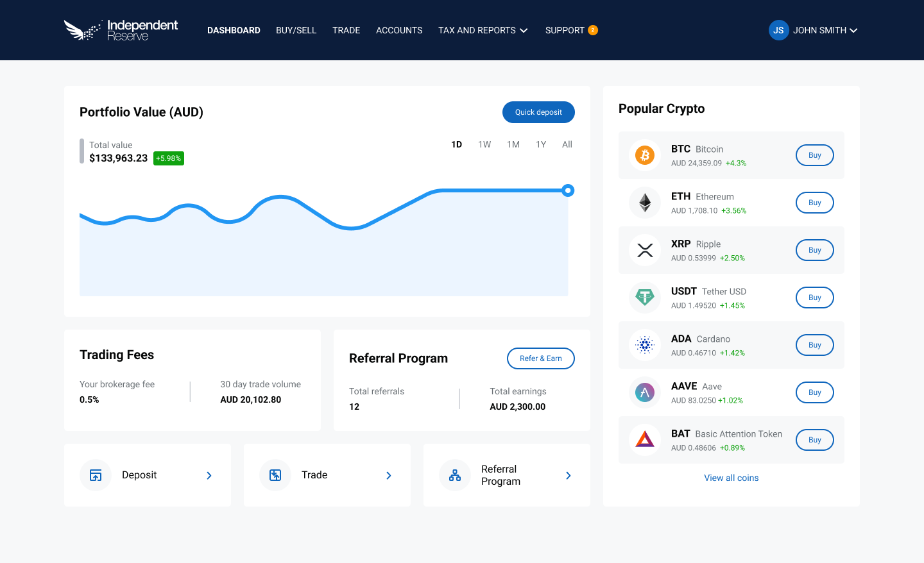Buy USDT with its Buy button
This screenshot has height=563, width=924.
click(x=815, y=298)
